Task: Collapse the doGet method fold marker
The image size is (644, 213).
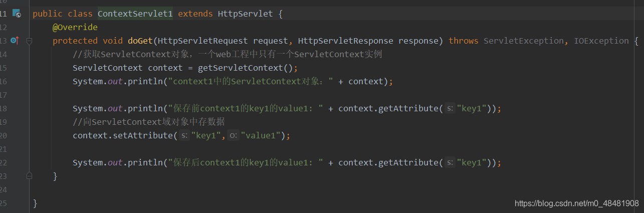Action: pyautogui.click(x=29, y=41)
